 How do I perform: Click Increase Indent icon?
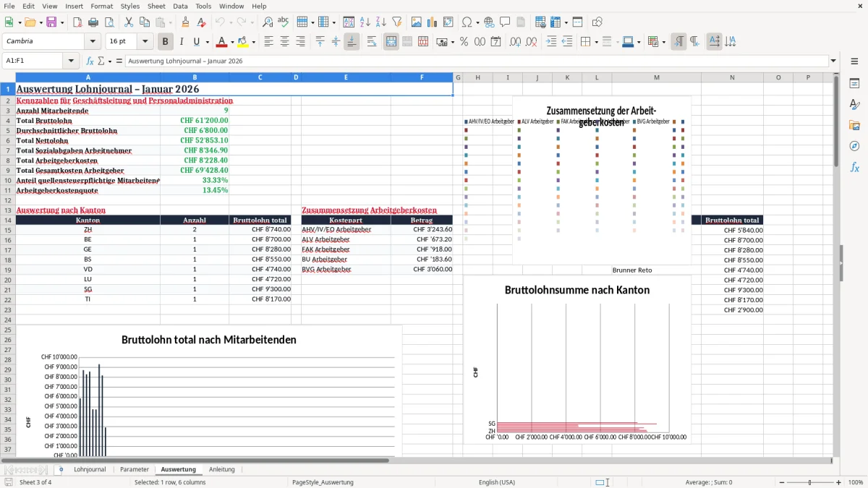tap(551, 42)
